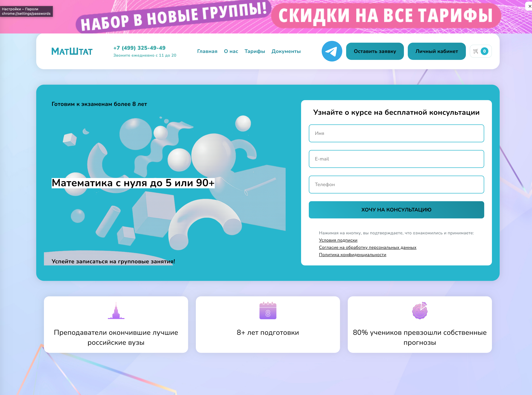Open Согласие на обработку персональных данных link

point(368,247)
